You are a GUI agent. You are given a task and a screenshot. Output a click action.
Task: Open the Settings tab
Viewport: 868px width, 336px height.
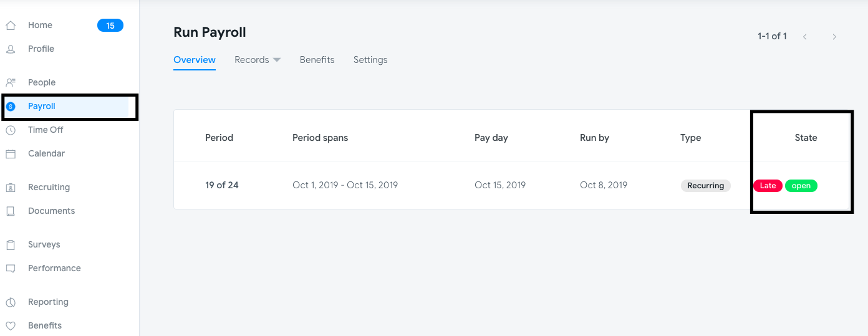point(370,60)
